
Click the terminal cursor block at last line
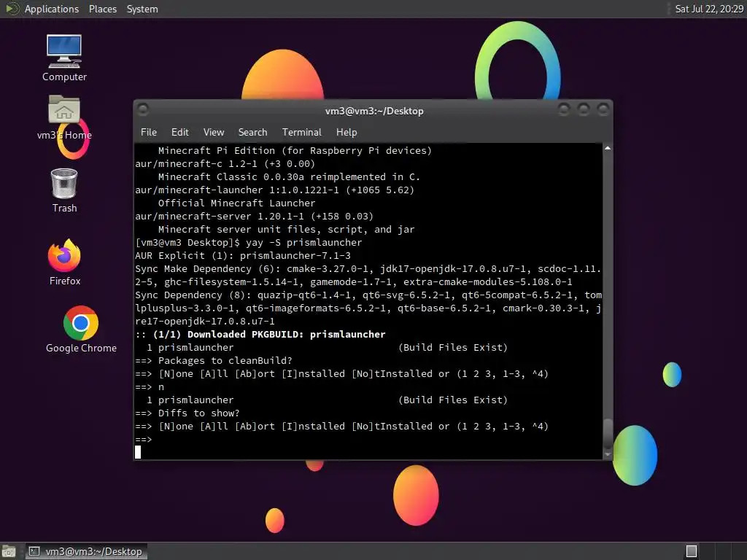pos(138,452)
